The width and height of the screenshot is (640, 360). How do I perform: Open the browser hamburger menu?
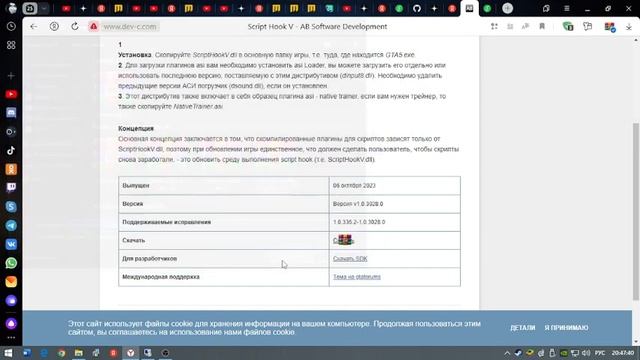pyautogui.click(x=567, y=8)
